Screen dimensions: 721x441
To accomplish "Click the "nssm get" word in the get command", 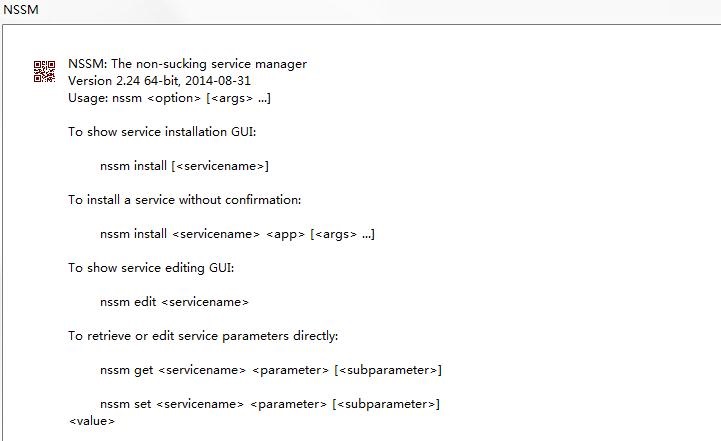I will (126, 370).
